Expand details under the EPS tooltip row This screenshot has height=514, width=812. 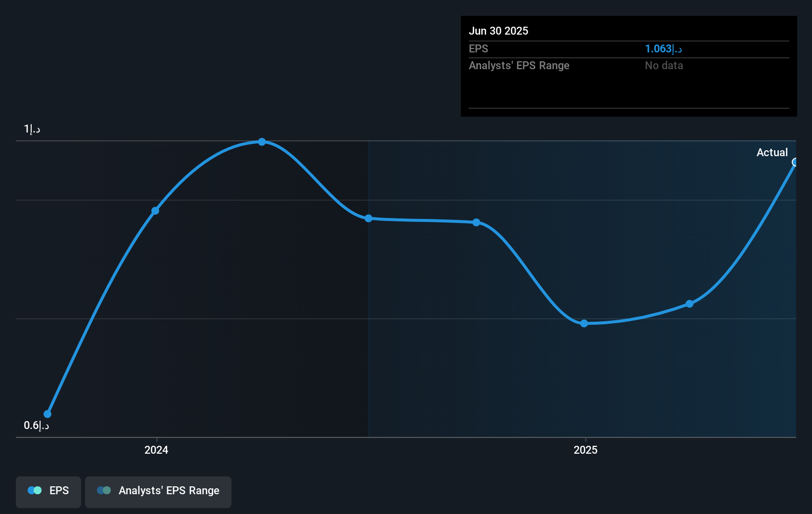tap(478, 48)
